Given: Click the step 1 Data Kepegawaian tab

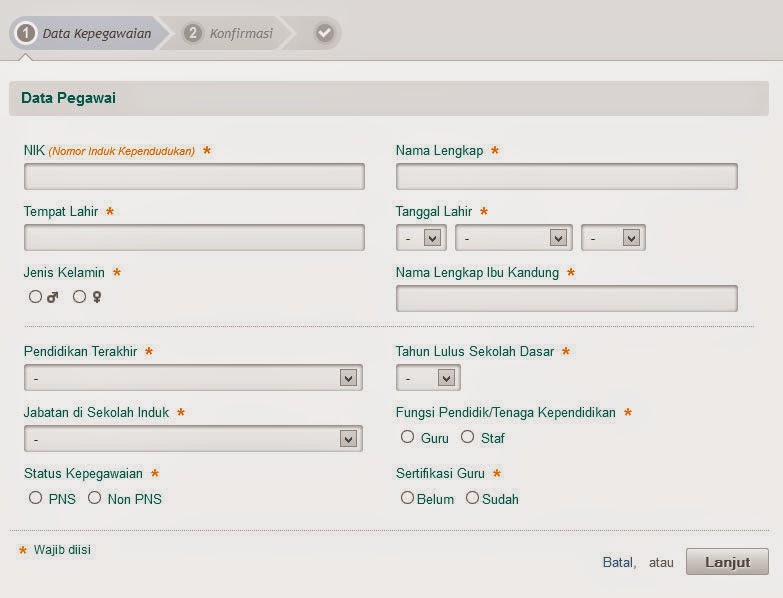Looking at the screenshot, I should pos(85,33).
